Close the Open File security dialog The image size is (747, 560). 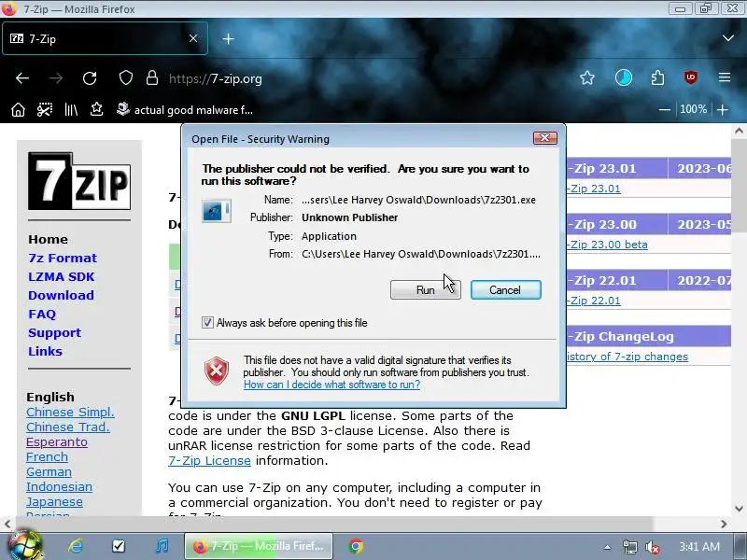545,138
